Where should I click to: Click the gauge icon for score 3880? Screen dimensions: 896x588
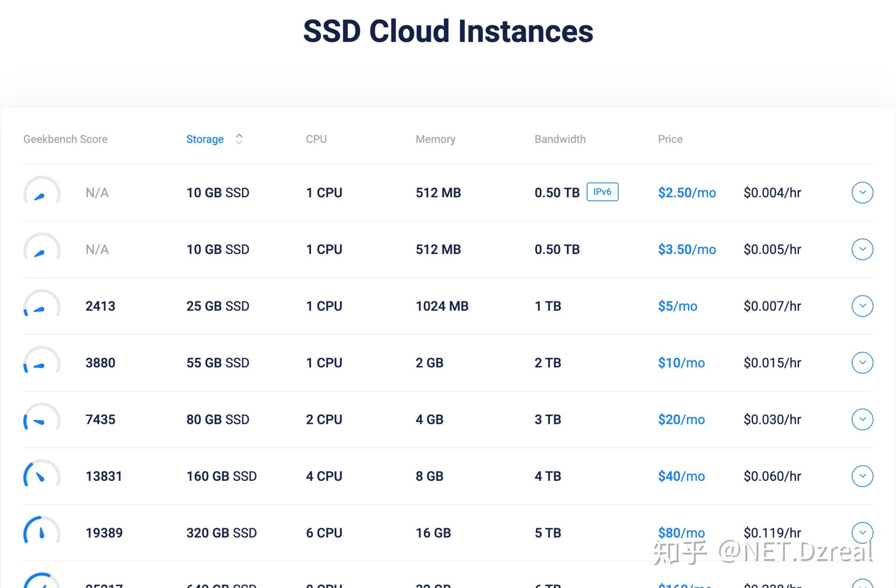click(42, 362)
